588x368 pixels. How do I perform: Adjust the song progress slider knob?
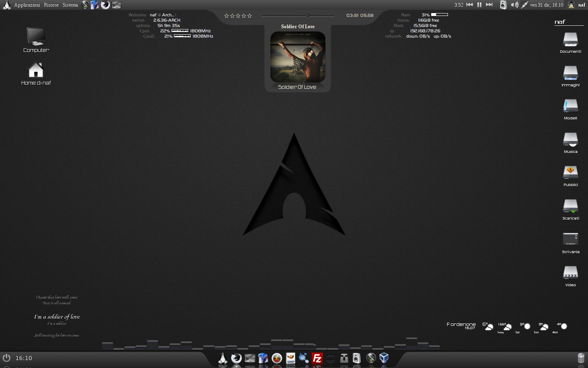[307, 16]
